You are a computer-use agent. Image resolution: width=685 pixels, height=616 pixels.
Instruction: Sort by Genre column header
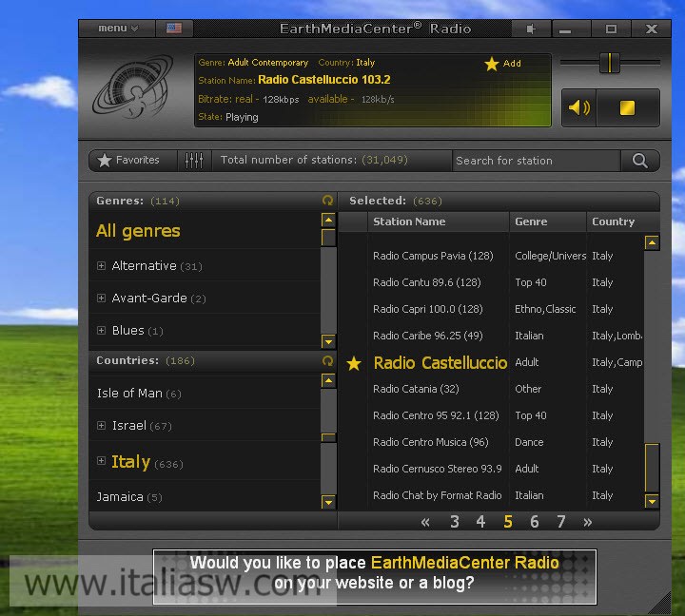pyautogui.click(x=547, y=221)
